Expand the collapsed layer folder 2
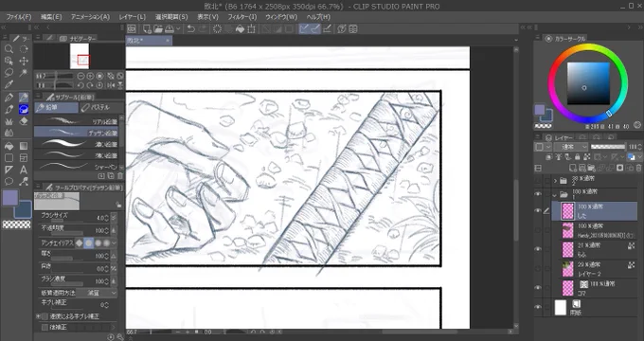Viewport: 644px width, 341px height. (x=555, y=181)
